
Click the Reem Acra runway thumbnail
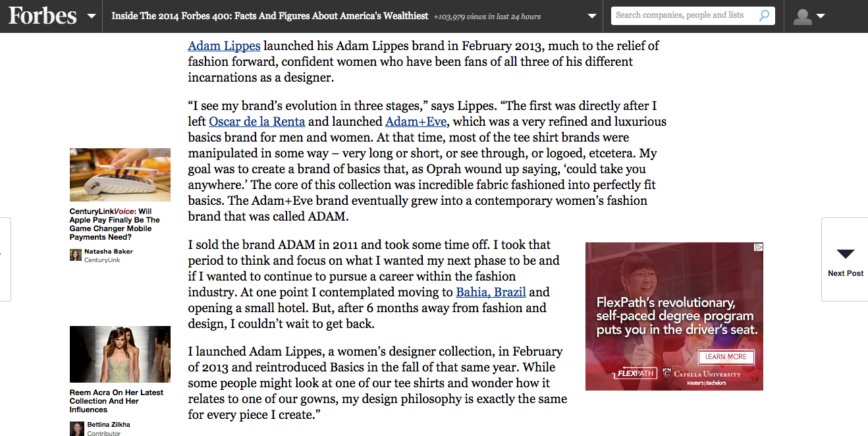(120, 354)
